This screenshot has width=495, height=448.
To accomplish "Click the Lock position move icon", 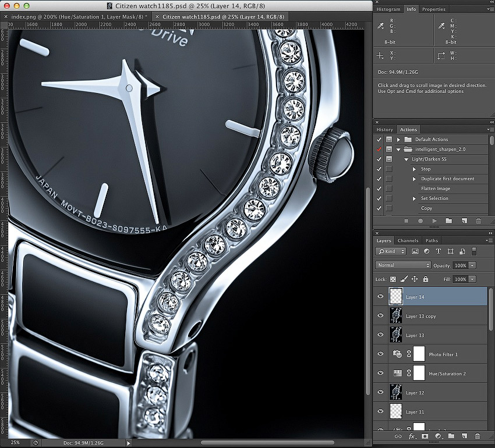I will coord(415,279).
